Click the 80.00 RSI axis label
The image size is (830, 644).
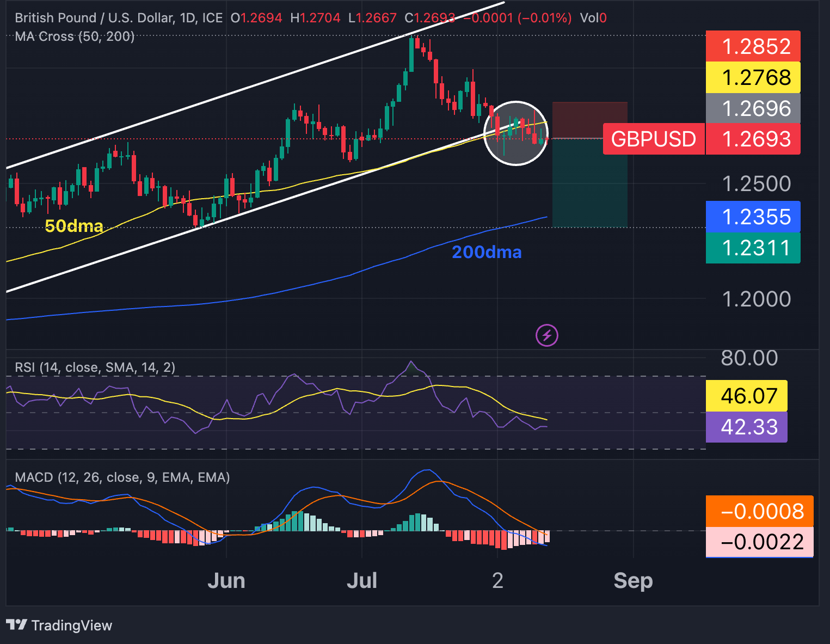pos(749,358)
